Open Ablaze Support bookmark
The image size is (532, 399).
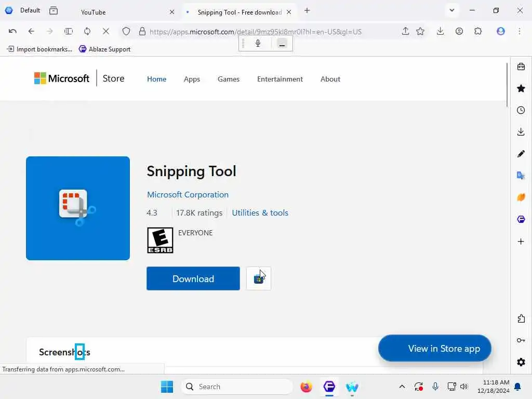coord(104,49)
